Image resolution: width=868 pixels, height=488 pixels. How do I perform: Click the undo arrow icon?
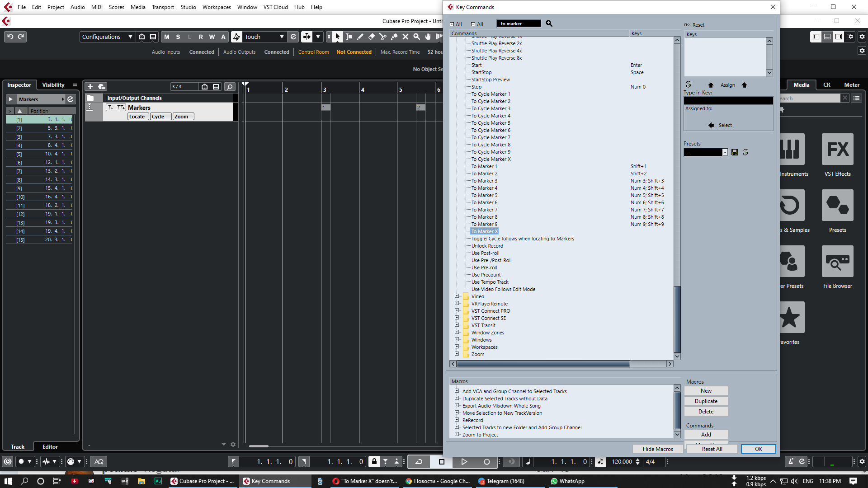[x=10, y=37]
